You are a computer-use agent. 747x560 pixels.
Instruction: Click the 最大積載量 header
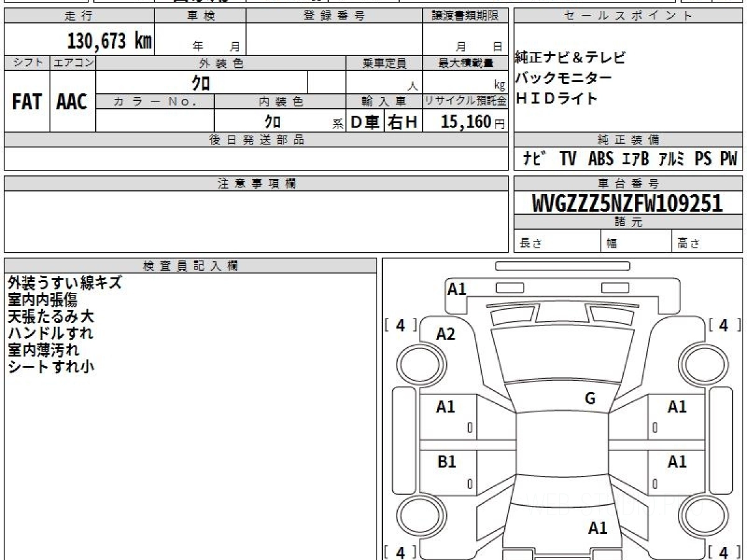466,63
